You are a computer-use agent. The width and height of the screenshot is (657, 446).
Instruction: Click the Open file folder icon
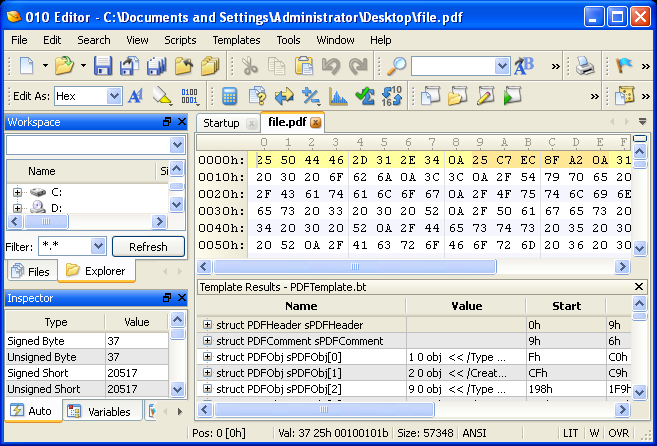click(64, 66)
